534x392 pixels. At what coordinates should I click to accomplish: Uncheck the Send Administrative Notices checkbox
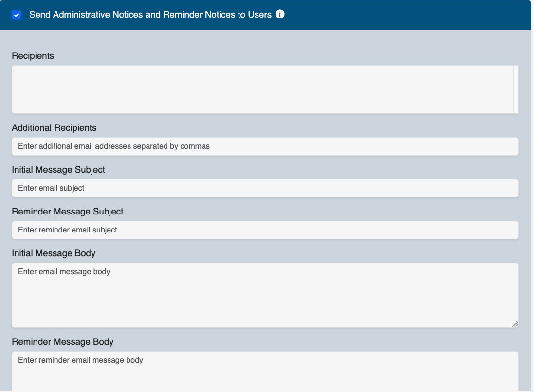pos(17,15)
